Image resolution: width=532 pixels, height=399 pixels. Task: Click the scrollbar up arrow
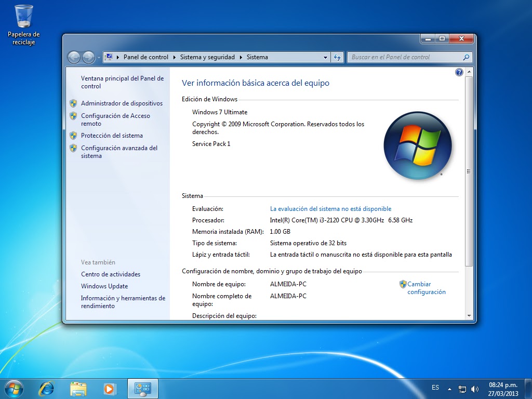click(x=469, y=72)
